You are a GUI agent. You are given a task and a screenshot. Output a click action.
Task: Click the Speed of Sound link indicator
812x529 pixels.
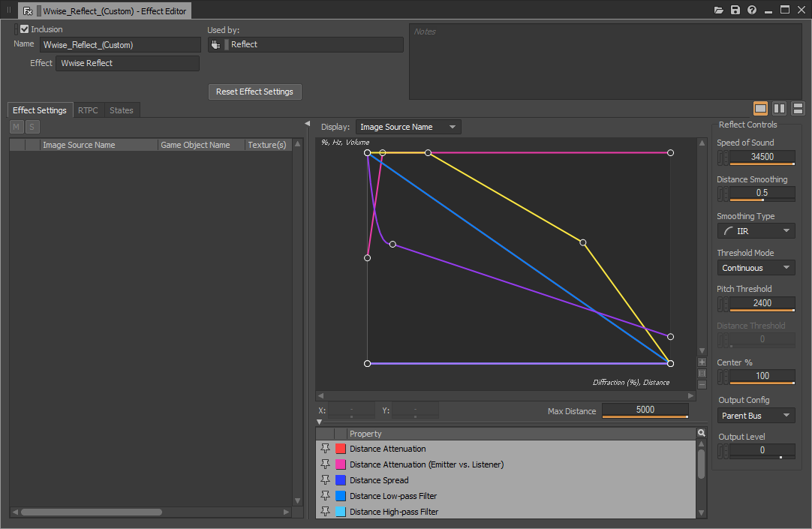[720, 158]
